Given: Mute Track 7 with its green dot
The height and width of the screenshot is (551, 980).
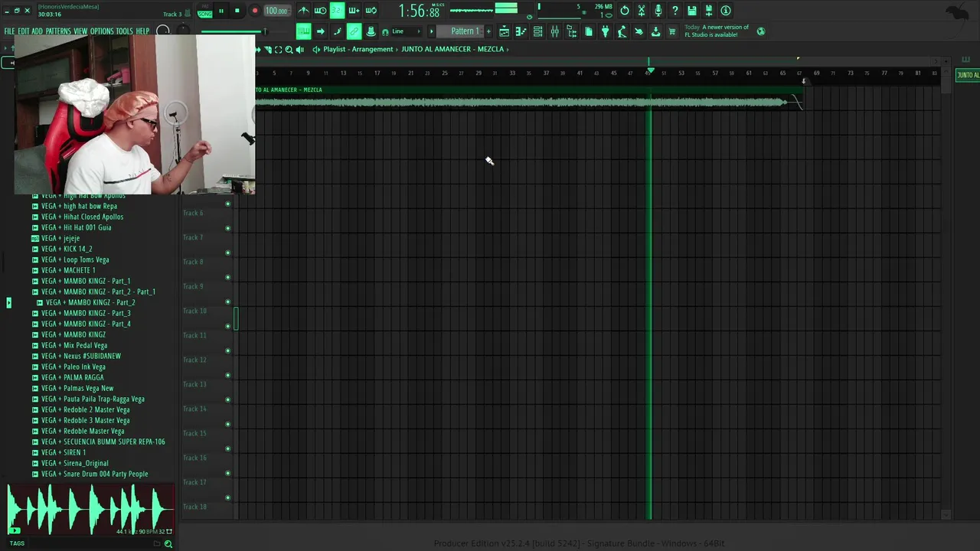Looking at the screenshot, I should pyautogui.click(x=227, y=253).
